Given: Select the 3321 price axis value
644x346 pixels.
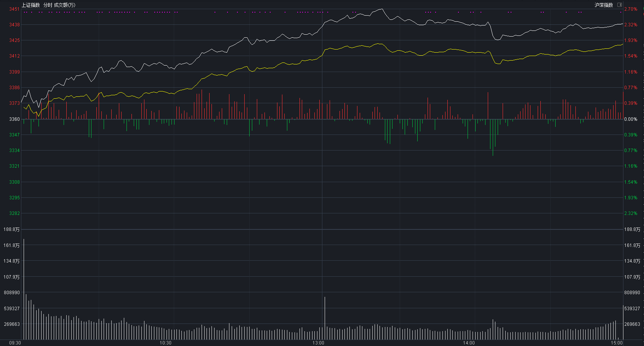Looking at the screenshot, I should coord(14,166).
